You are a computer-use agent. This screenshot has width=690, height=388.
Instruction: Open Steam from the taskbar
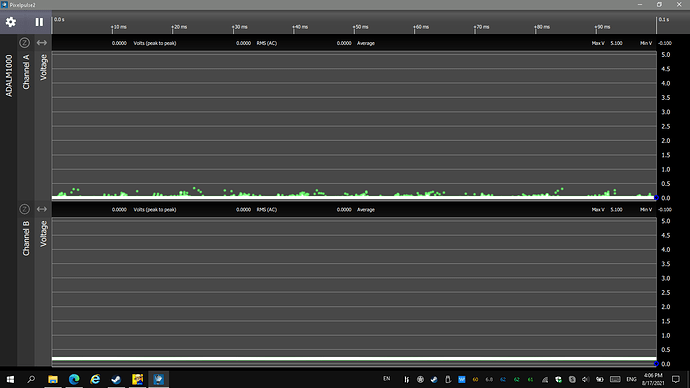116,379
